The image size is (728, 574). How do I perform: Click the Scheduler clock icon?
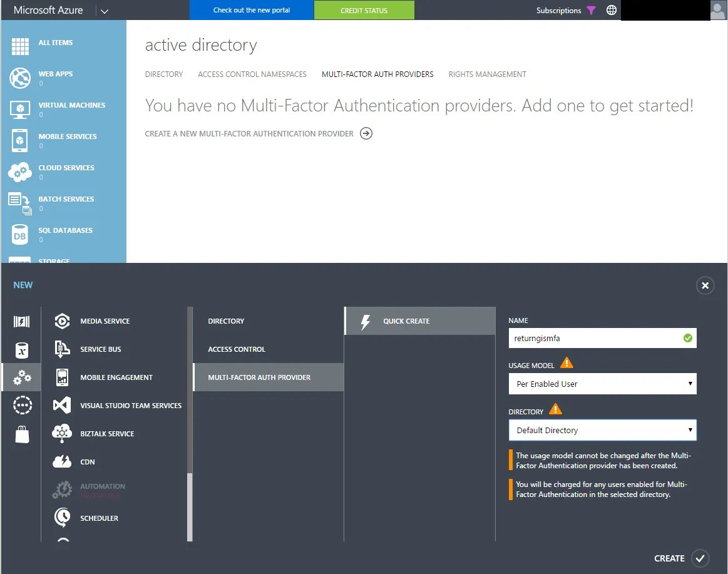coord(62,517)
